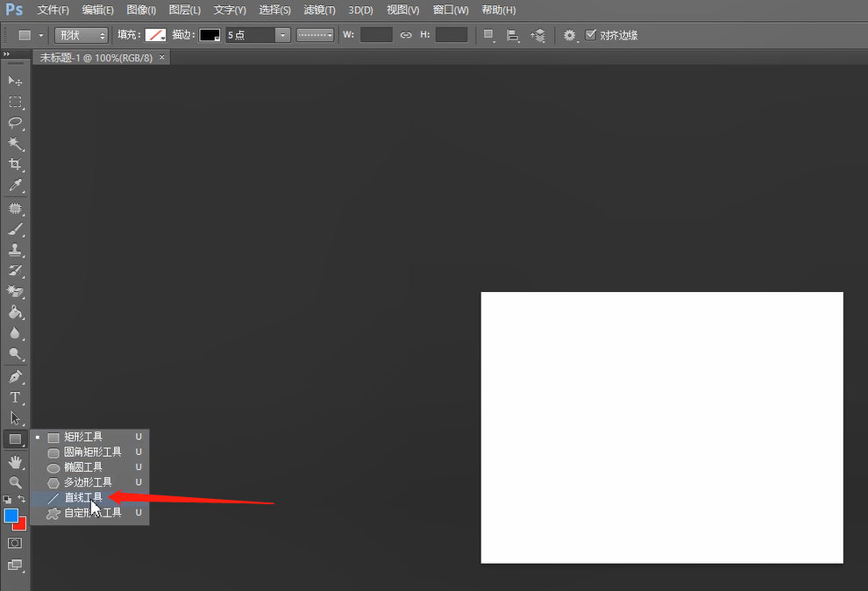Image resolution: width=868 pixels, height=591 pixels.
Task: Select the Lasso tool
Action: 16,123
